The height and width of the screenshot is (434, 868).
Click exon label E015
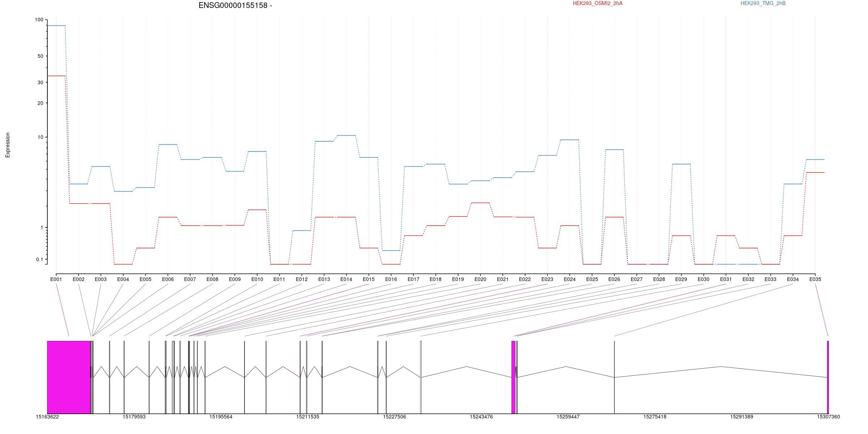point(369,279)
